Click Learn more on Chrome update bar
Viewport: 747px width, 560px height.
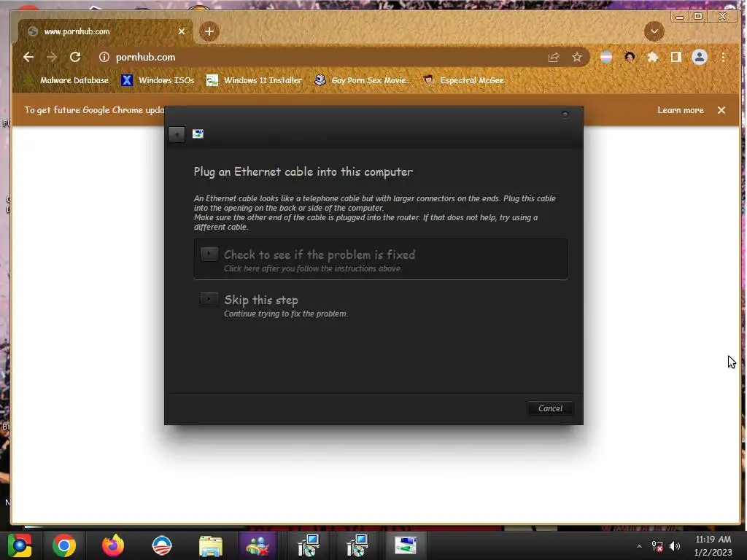click(681, 110)
